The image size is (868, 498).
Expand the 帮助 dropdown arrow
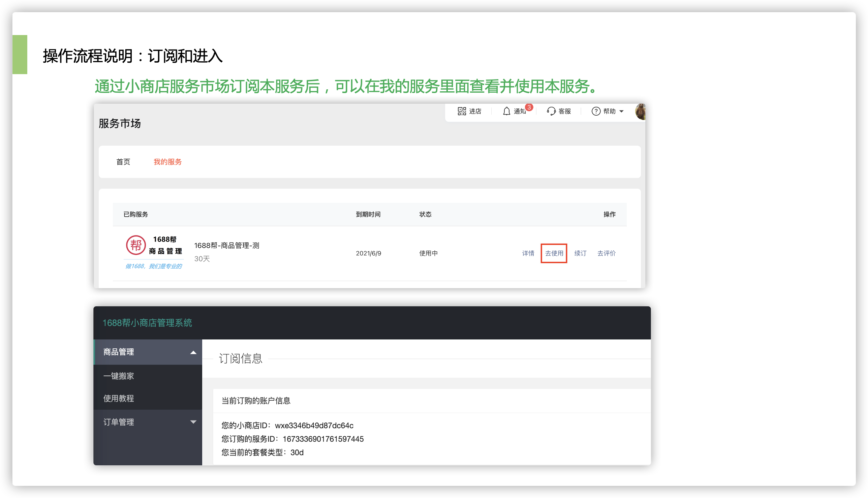622,111
